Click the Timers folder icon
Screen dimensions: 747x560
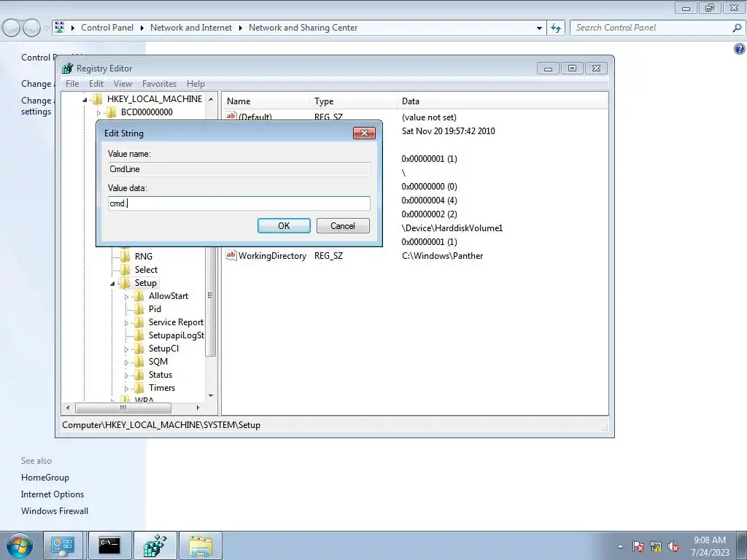coord(139,388)
